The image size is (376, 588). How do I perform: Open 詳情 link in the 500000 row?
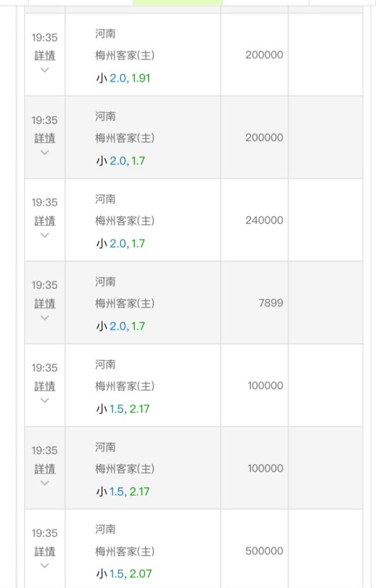pos(45,552)
